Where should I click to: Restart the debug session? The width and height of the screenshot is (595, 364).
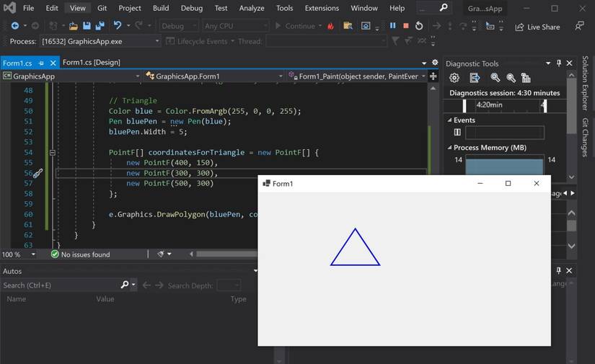coord(419,26)
